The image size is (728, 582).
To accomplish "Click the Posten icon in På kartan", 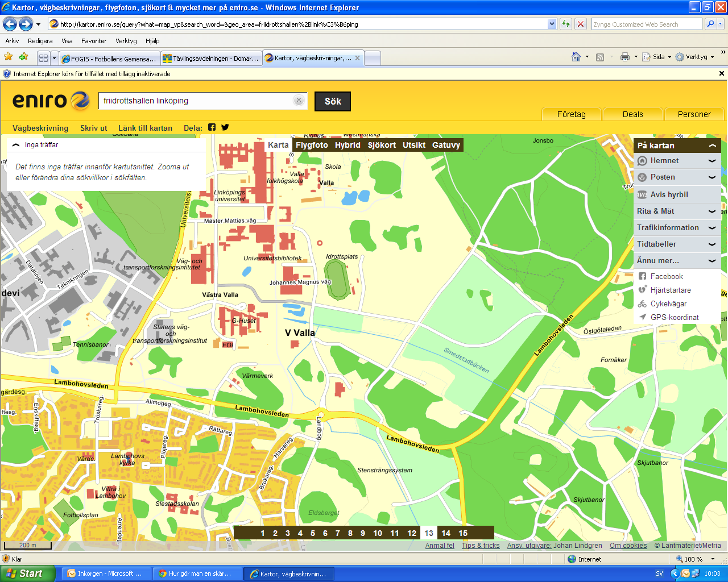I will [642, 177].
